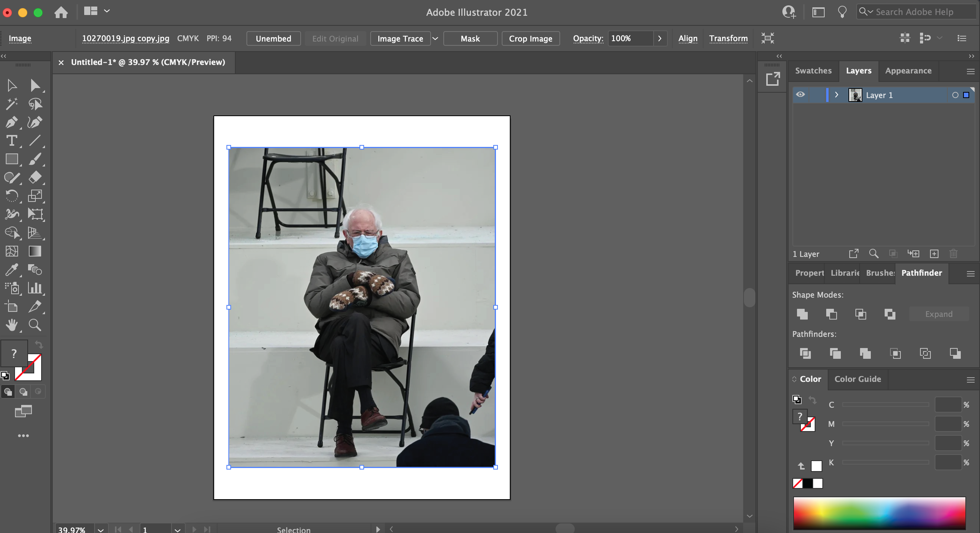
Task: Pick a color from the CMYK spectrum
Action: 879,513
